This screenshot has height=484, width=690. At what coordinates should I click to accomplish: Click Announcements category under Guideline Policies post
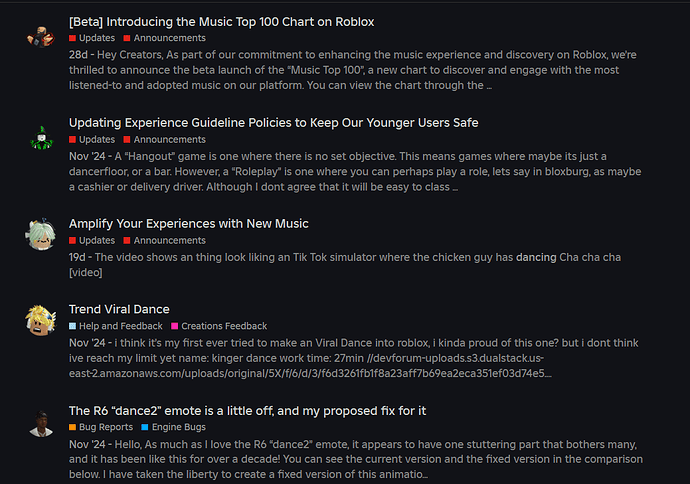tap(169, 140)
